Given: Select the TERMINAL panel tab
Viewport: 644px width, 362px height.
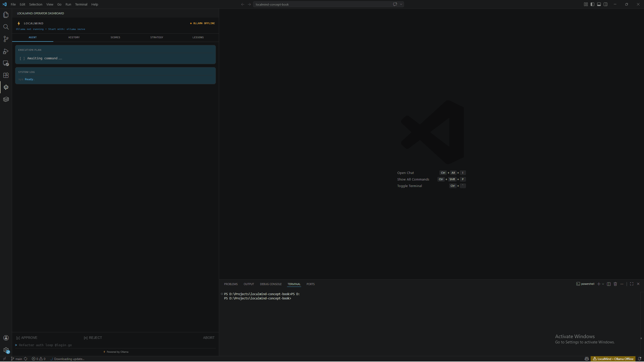Looking at the screenshot, I should (294, 284).
